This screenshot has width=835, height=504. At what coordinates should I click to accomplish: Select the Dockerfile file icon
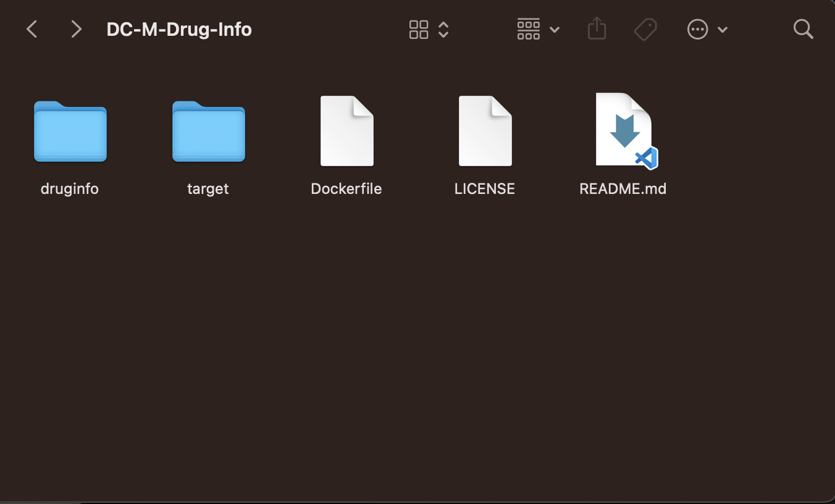click(347, 131)
